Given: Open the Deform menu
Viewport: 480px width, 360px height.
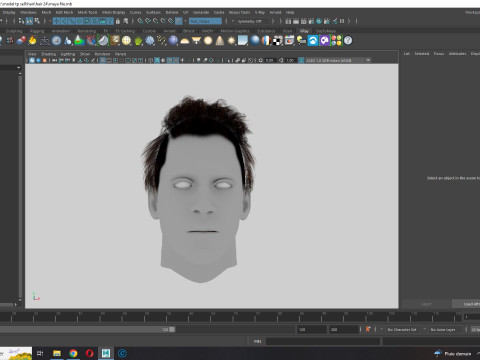Looking at the screenshot, I should tap(172, 12).
